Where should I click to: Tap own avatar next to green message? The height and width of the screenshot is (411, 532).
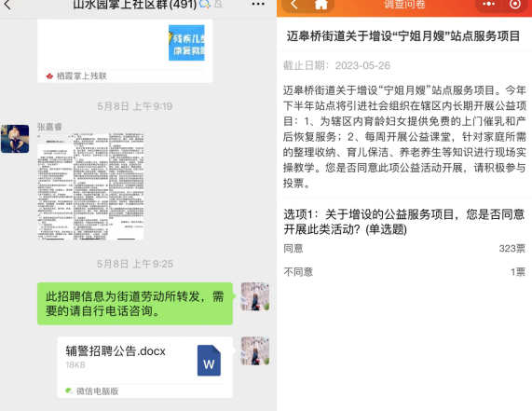pos(255,296)
